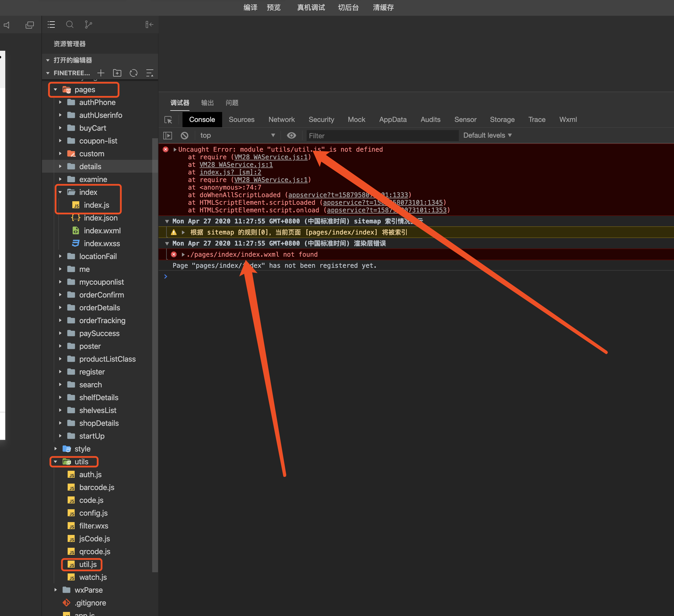Open the Default levels dropdown

pos(487,135)
